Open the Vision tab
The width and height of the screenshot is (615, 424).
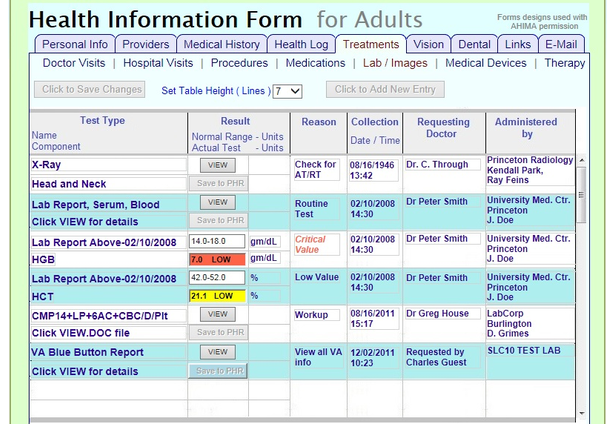click(x=428, y=44)
